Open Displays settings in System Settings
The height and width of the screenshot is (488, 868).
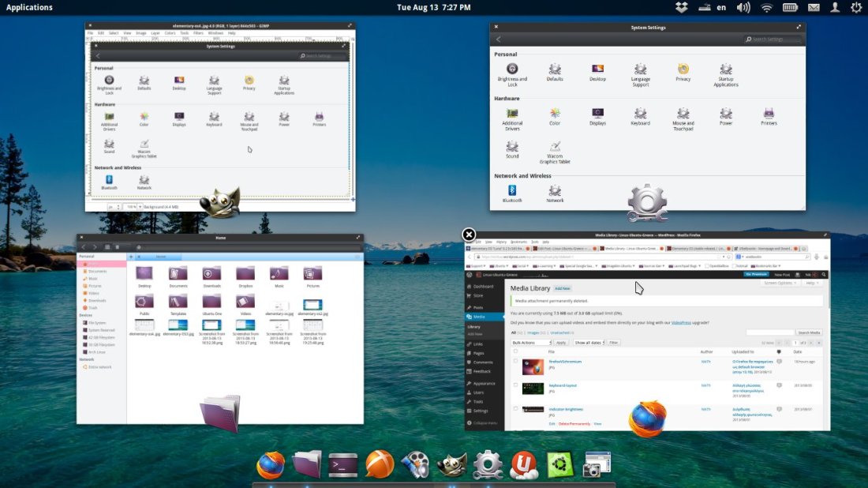coord(597,114)
